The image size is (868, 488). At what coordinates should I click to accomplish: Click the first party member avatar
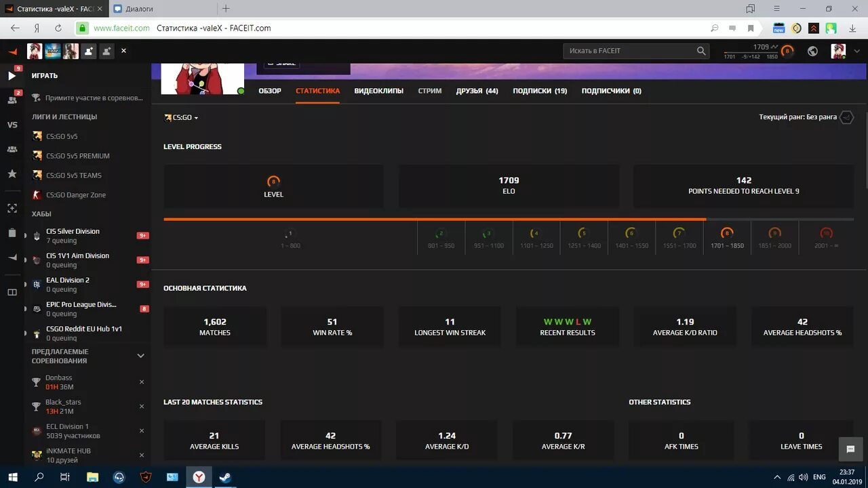tap(34, 51)
